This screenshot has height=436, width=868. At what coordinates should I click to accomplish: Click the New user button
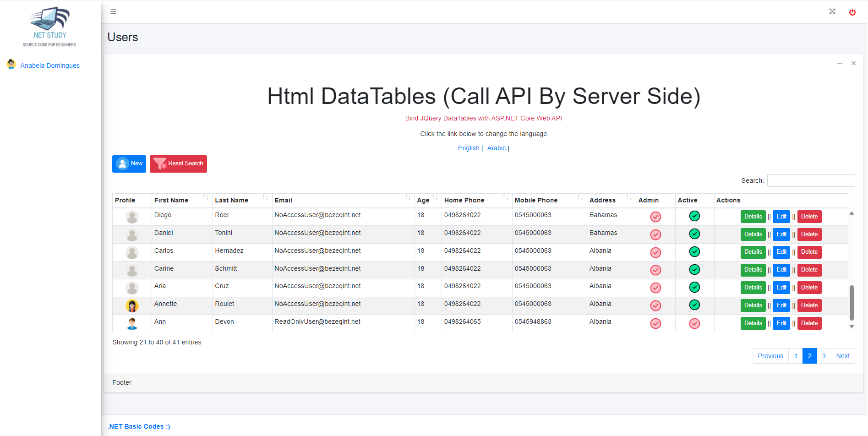coord(129,163)
